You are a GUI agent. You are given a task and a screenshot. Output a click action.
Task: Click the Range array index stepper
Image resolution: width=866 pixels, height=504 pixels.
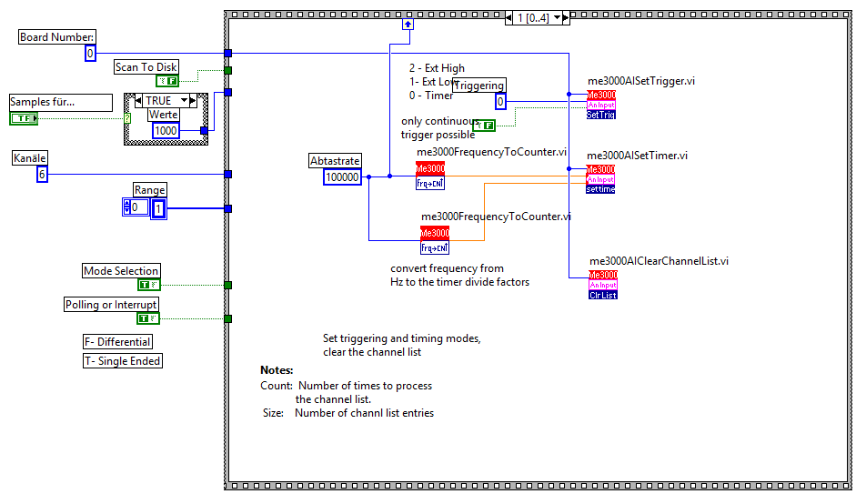click(x=127, y=207)
